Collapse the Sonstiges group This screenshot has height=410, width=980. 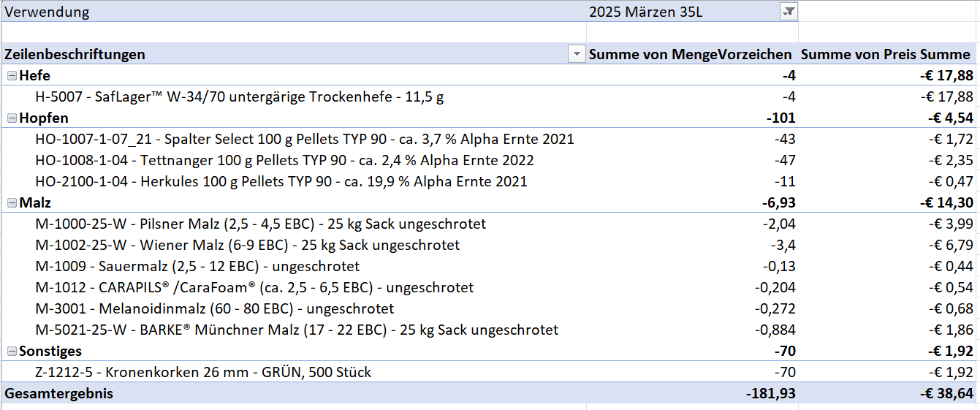(11, 352)
